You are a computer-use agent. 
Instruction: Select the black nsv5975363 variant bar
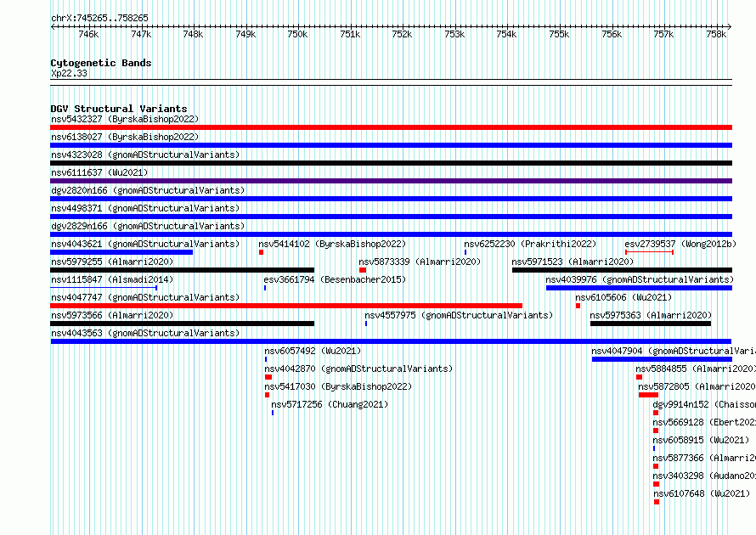[651, 324]
